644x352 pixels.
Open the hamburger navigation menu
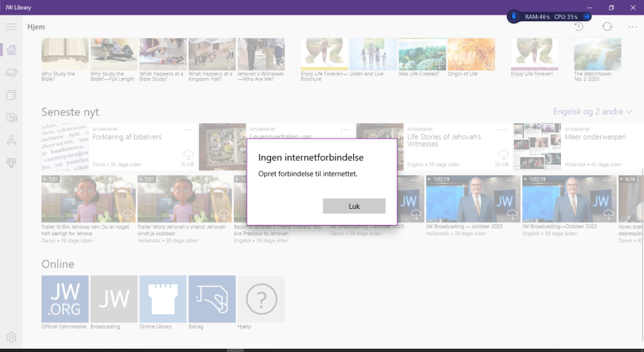(11, 26)
